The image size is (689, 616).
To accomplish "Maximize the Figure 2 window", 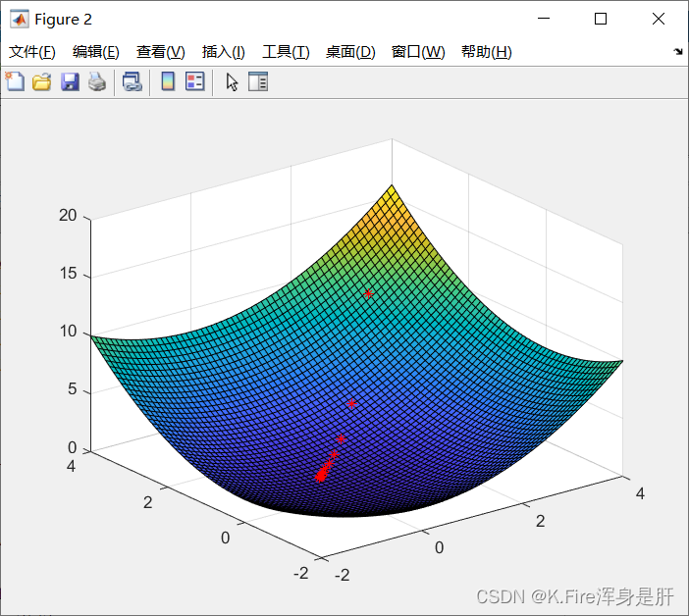I will tap(601, 19).
